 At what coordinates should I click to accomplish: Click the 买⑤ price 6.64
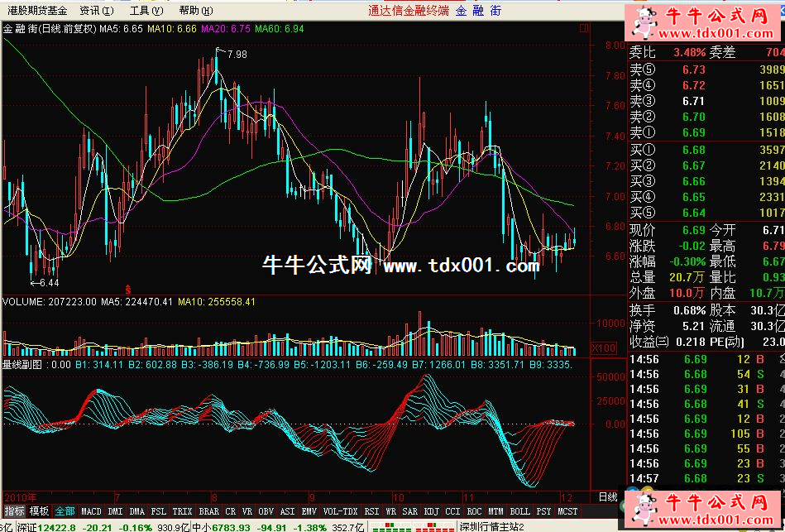tap(694, 213)
